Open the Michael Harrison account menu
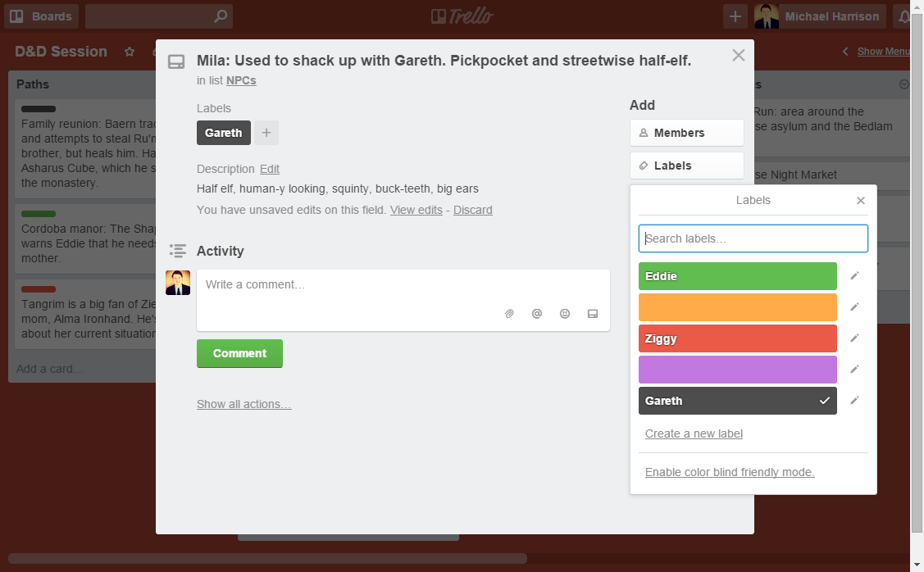924x572 pixels. (x=819, y=16)
